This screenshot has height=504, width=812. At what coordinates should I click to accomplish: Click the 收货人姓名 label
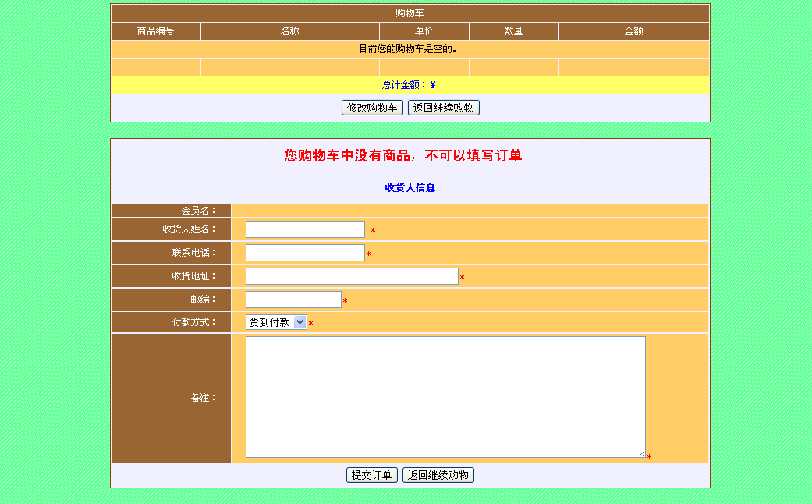[189, 229]
